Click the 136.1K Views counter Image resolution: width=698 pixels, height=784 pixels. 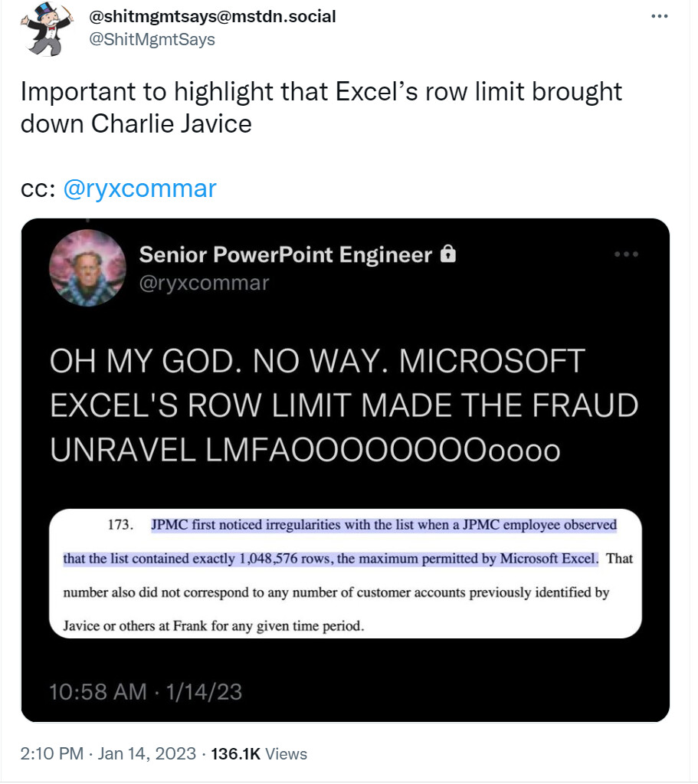tap(259, 753)
